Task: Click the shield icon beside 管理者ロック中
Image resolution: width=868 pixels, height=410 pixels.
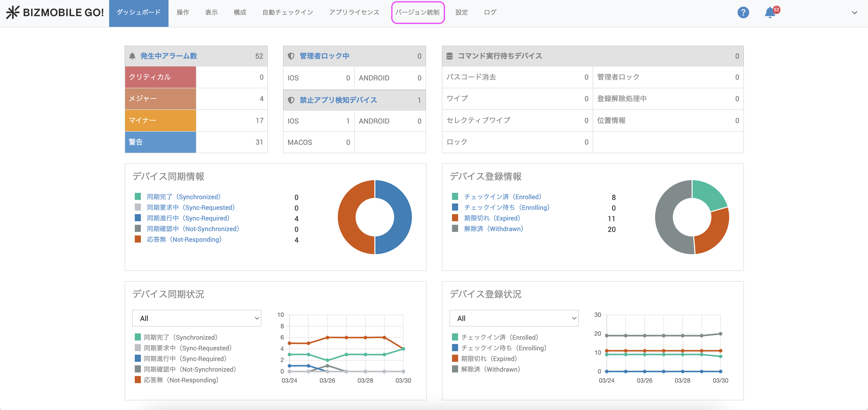Action: tap(291, 56)
